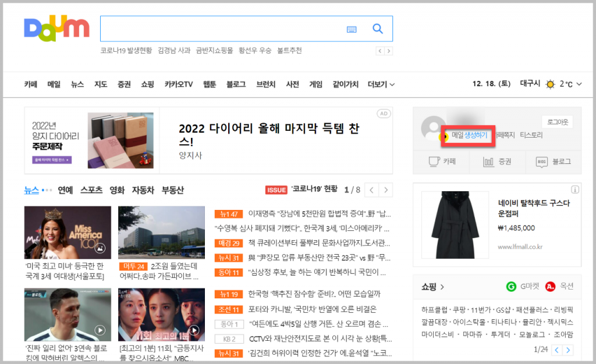This screenshot has height=364, width=596.
Task: Go to previous shopping list page
Action: (556, 349)
